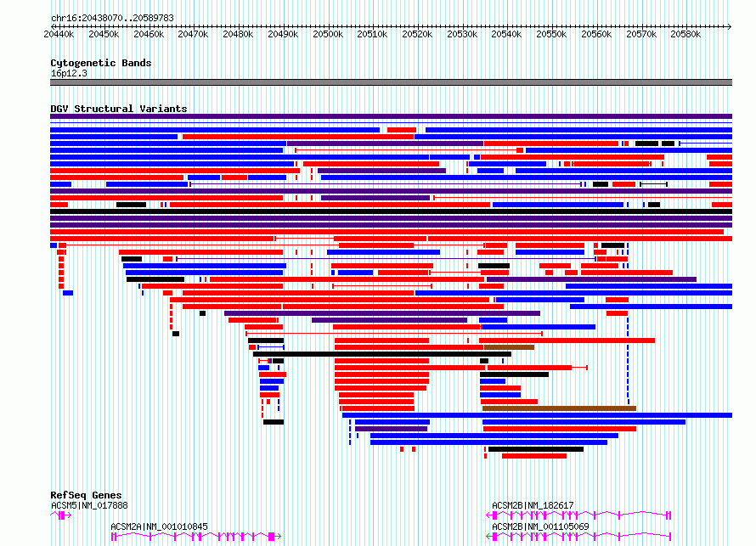Open the ACSM2B|NM_182617 gene label

click(533, 505)
